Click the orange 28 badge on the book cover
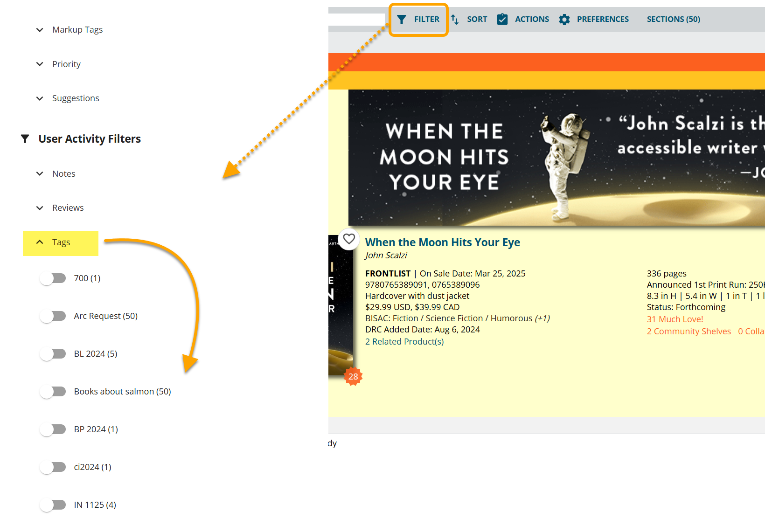 pyautogui.click(x=353, y=376)
